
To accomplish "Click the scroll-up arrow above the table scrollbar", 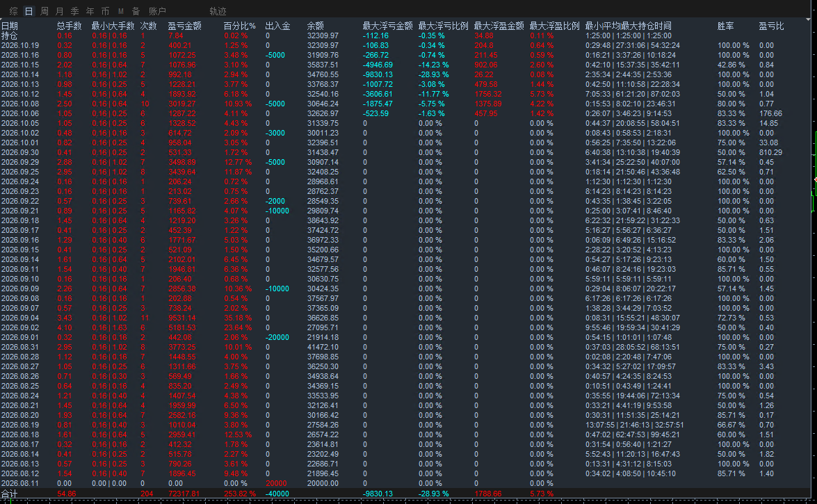I will [809, 19].
